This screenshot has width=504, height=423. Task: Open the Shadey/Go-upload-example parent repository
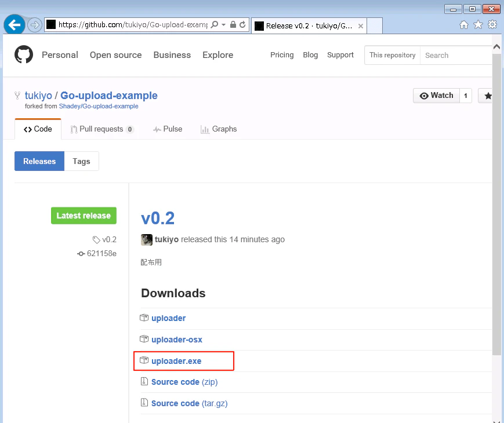(x=99, y=106)
